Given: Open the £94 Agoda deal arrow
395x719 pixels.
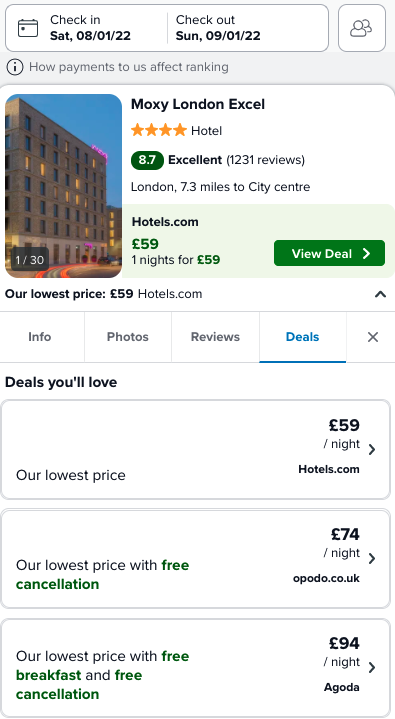Looking at the screenshot, I should pyautogui.click(x=372, y=667).
